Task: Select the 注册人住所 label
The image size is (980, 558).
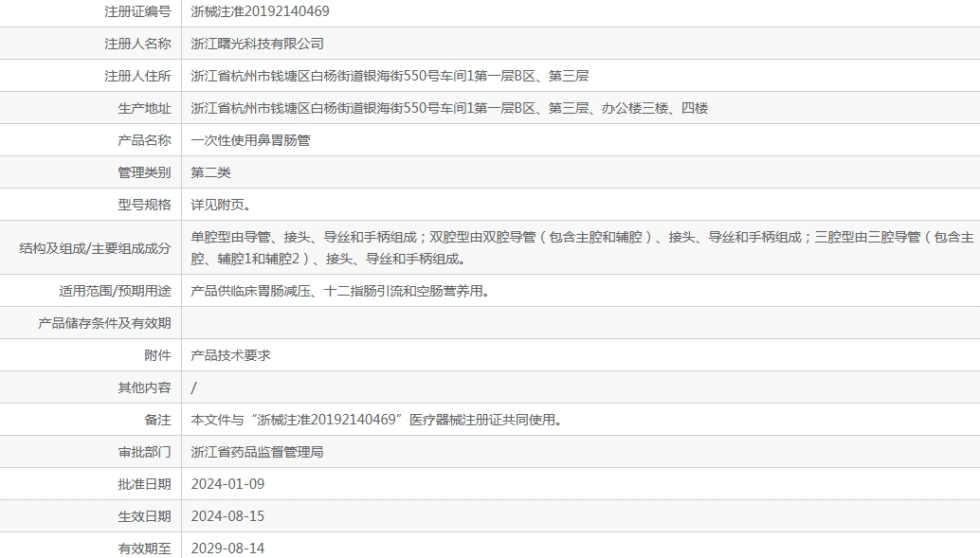Action: (137, 76)
